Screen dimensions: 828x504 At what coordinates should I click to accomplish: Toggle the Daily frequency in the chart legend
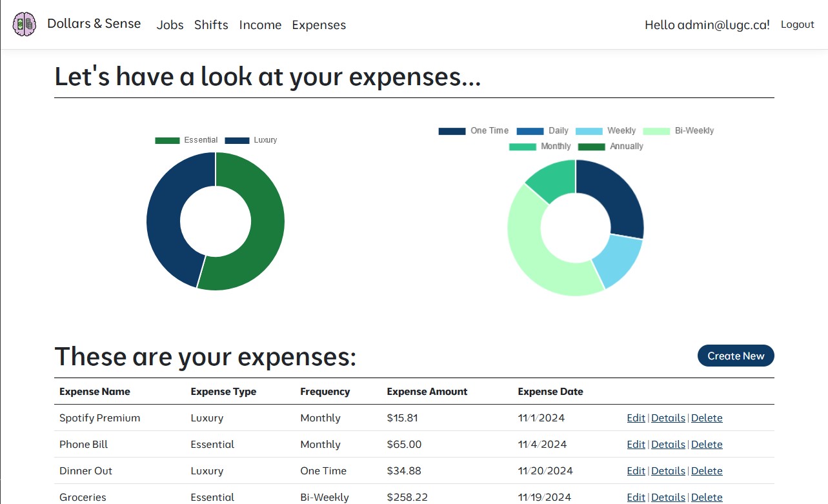(x=530, y=130)
